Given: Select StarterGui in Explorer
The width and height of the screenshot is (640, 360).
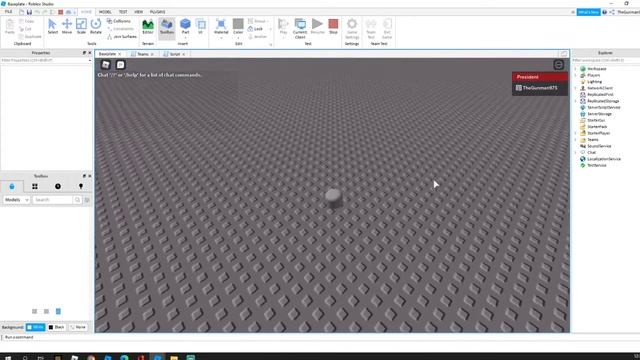Looking at the screenshot, I should point(596,120).
